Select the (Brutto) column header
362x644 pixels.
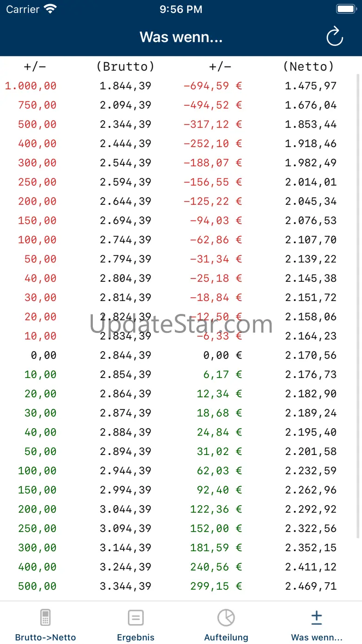pyautogui.click(x=125, y=66)
